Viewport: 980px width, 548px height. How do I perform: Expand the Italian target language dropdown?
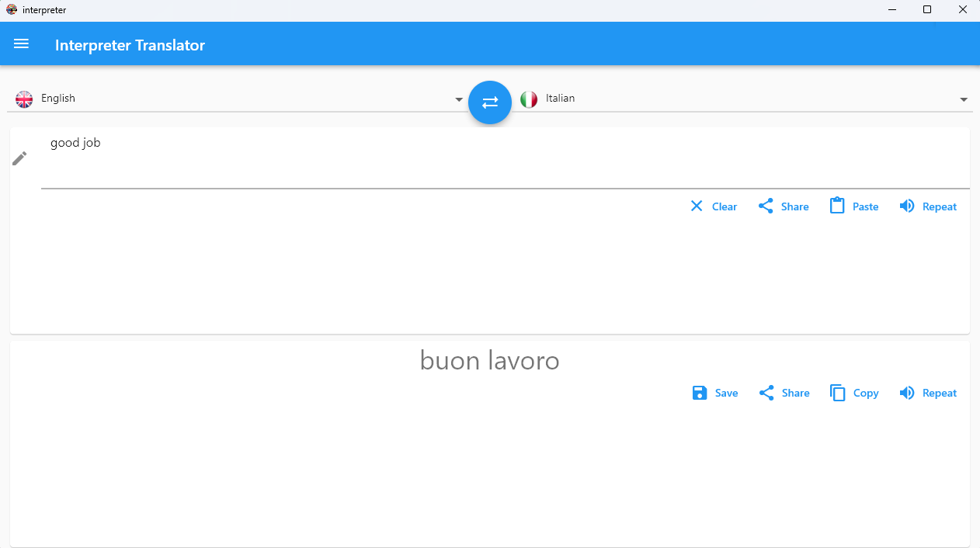click(x=964, y=99)
